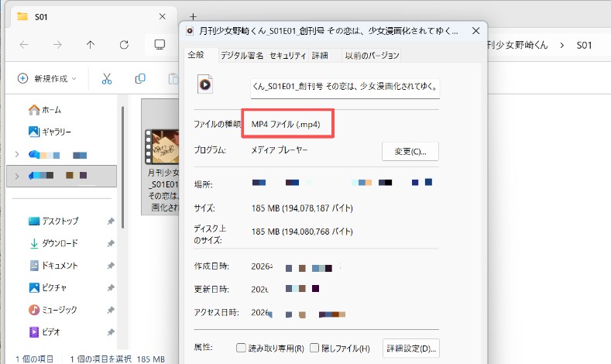Click the pin icon beside ドキュメント

[x=111, y=266]
